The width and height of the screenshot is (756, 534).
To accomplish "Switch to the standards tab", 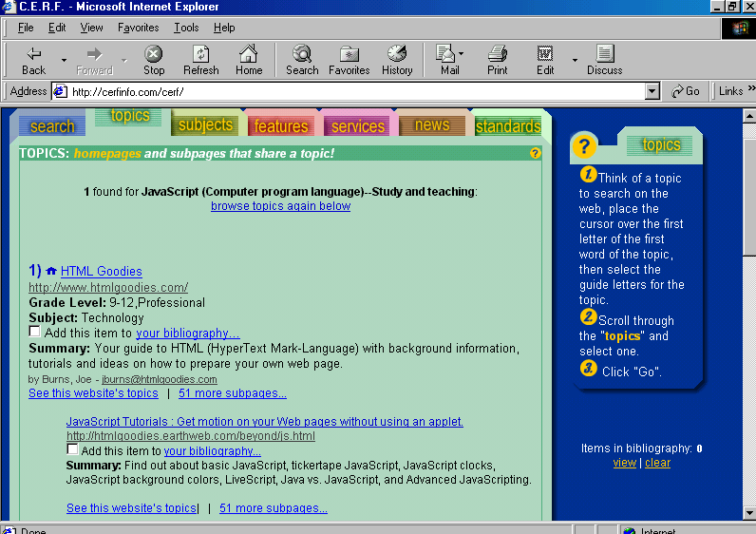I will coord(508,126).
